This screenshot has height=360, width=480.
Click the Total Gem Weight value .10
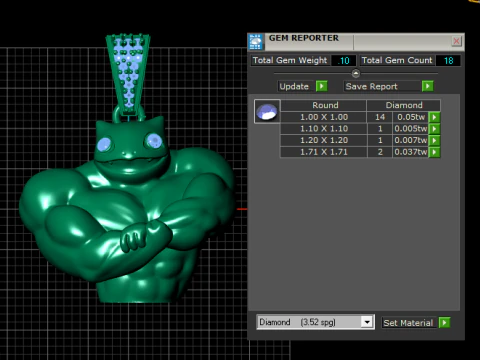[343, 60]
